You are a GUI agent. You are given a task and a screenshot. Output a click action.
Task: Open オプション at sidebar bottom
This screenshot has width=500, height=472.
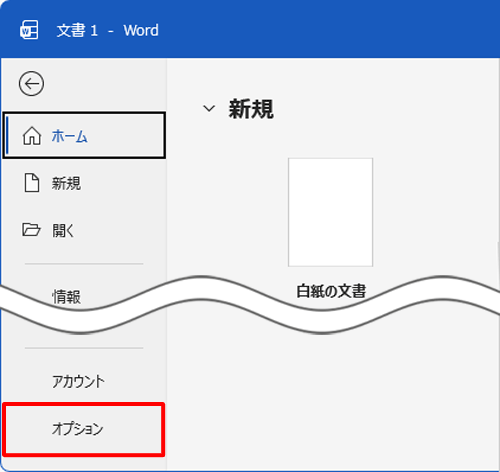(x=84, y=429)
